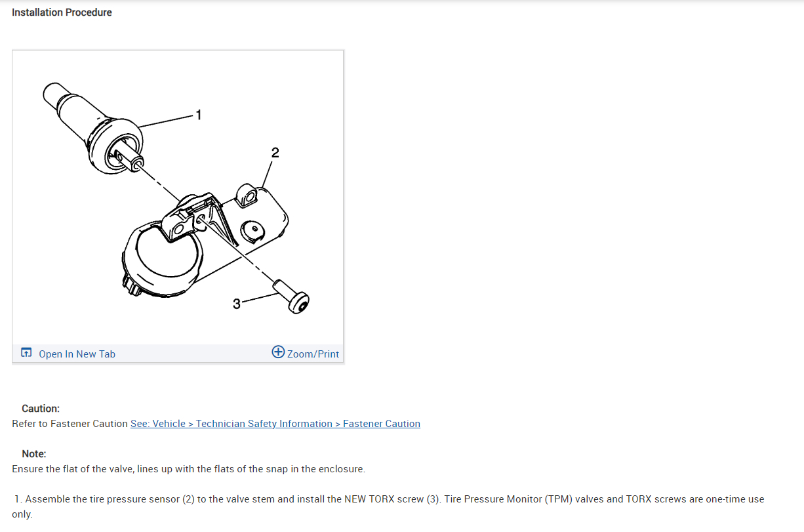Click the step 1 assembly instruction text
804x532 pixels.
coord(388,506)
